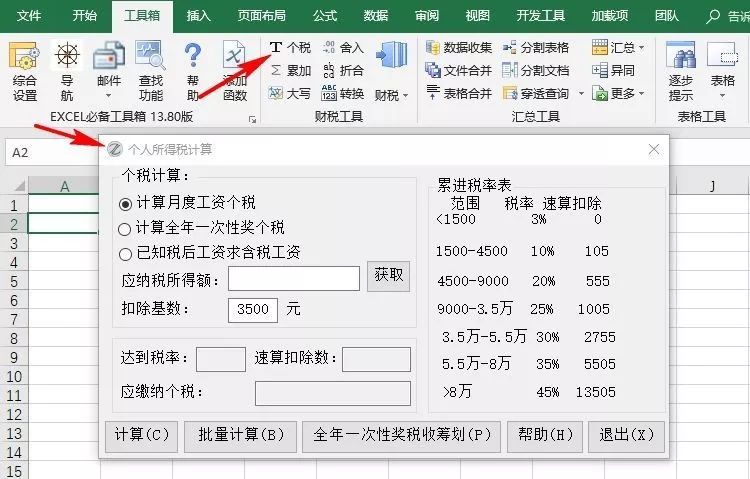The image size is (750, 479).
Task: Click the select-all corner triangle
Action: click(x=19, y=186)
